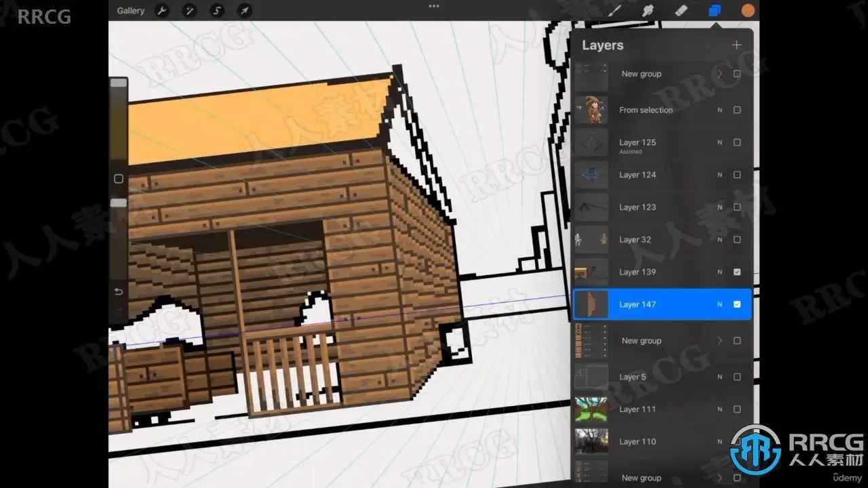Open blend mode N for Layer 32
Viewport: 868px width, 488px height.
[x=719, y=239]
